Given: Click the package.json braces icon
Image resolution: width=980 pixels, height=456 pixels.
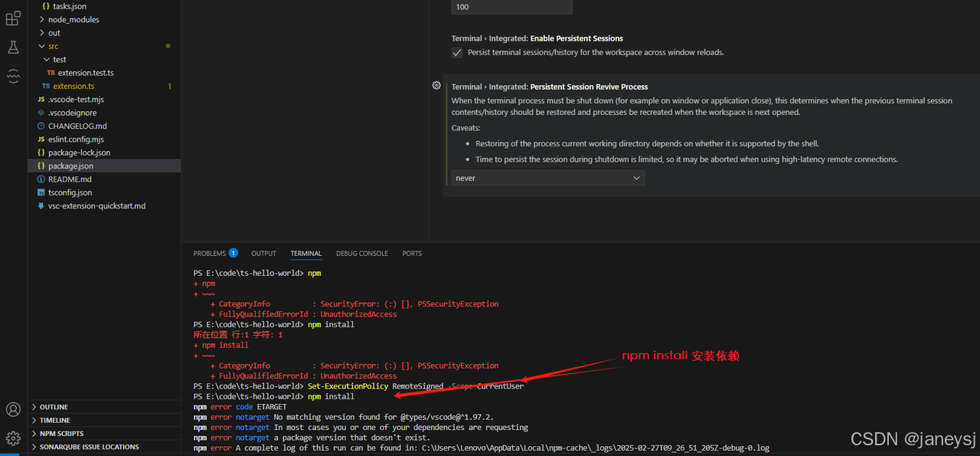Looking at the screenshot, I should [x=41, y=166].
